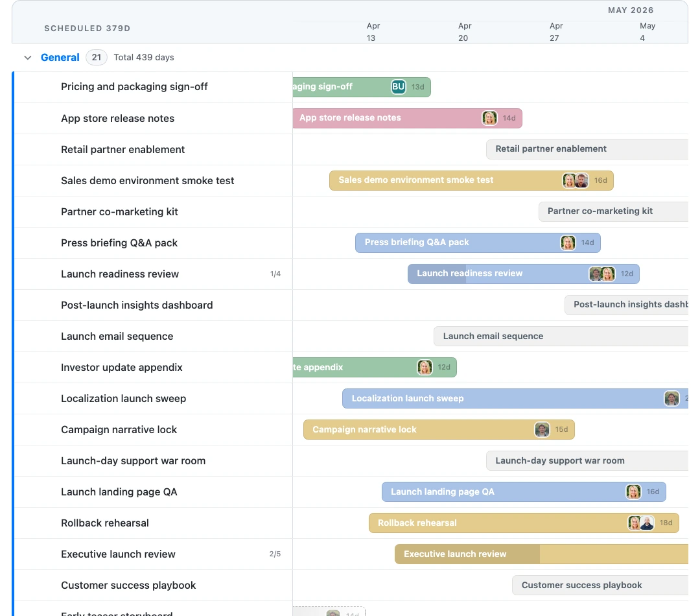Screen dimensions: 700x616
Task: Click assignee avatars on Launch readiness review bar
Action: click(x=601, y=274)
